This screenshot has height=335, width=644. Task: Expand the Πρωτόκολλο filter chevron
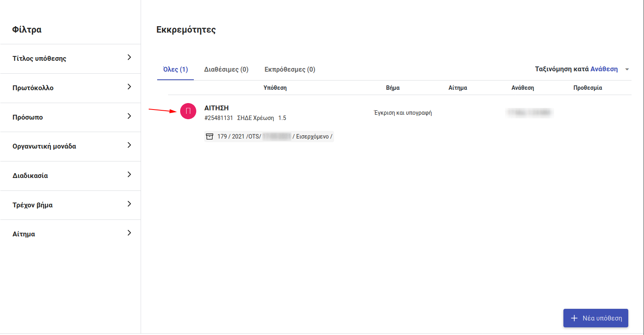click(x=129, y=87)
